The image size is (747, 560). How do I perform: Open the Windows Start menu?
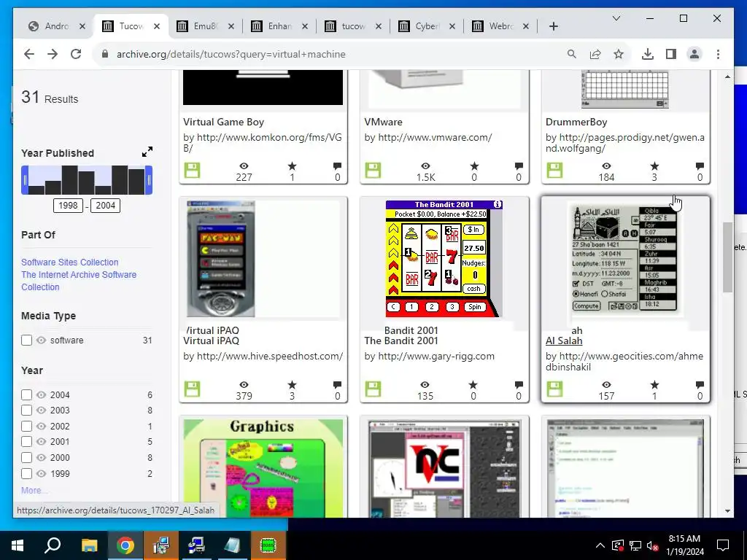pos(18,545)
